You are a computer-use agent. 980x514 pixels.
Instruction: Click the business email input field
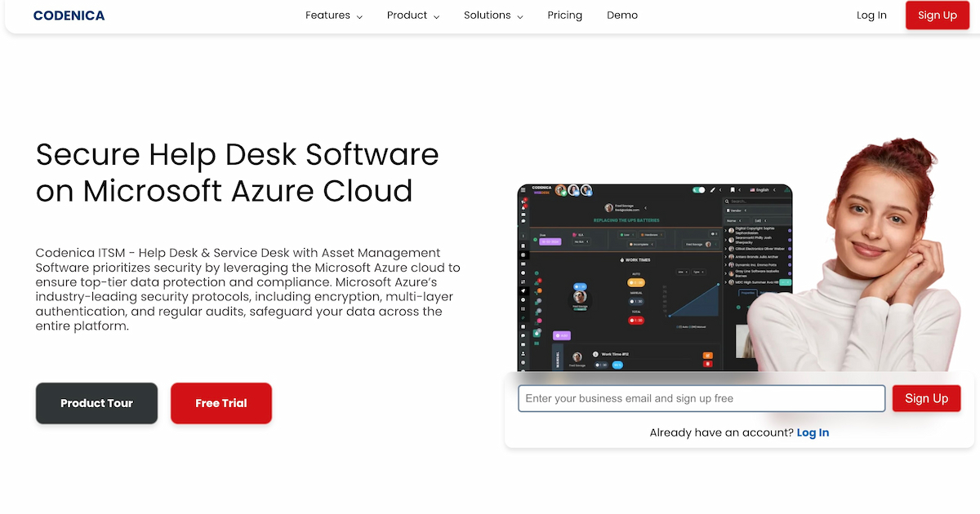pos(701,398)
